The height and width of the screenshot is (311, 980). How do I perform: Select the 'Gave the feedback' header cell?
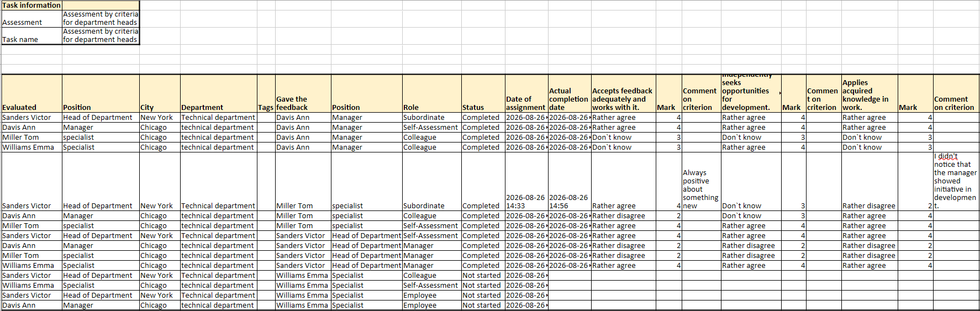click(x=303, y=94)
